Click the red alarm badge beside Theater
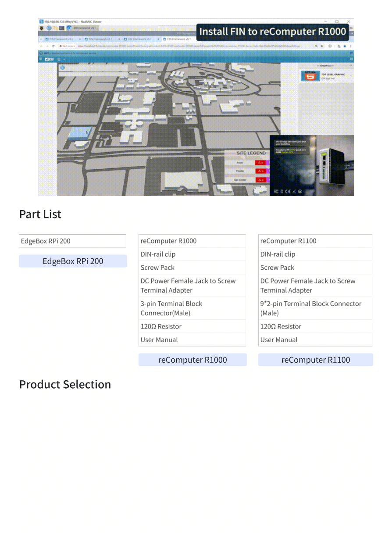 coord(260,171)
